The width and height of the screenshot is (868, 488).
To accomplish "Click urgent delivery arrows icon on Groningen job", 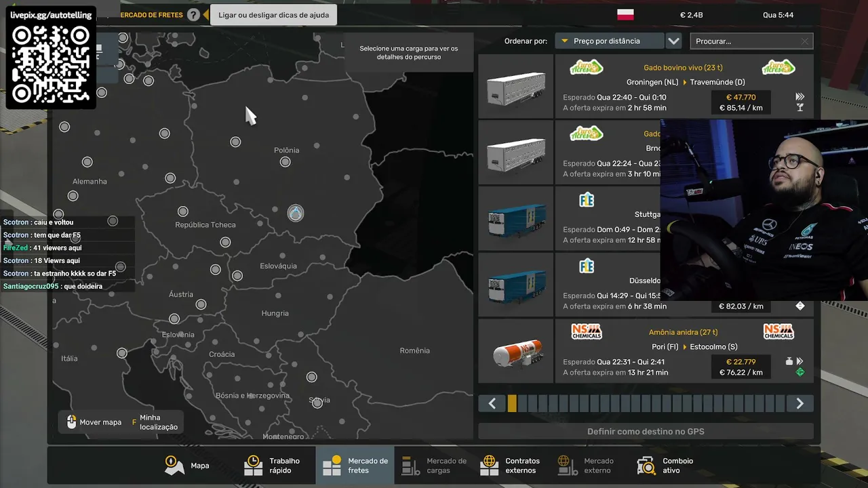I will pyautogui.click(x=800, y=97).
